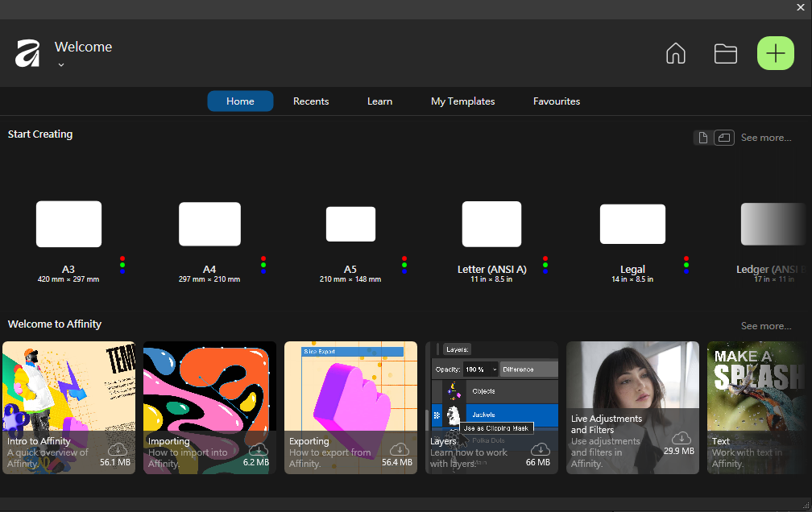Switch presets to portrait orientation

703,138
